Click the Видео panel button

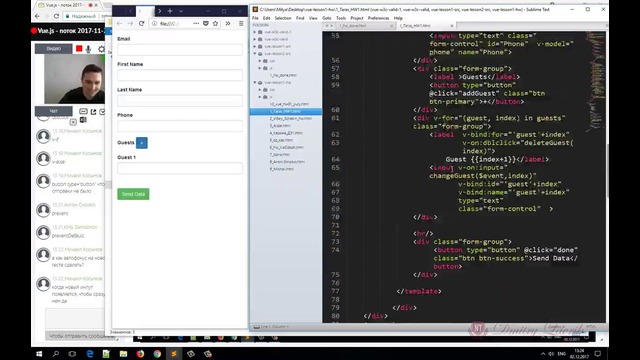53,49
